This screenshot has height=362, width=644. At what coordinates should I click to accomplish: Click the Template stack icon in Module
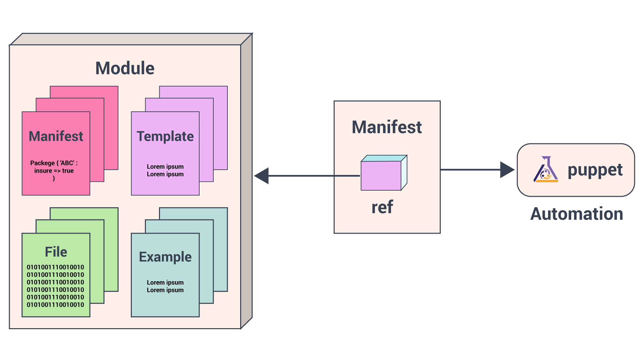click(x=172, y=141)
